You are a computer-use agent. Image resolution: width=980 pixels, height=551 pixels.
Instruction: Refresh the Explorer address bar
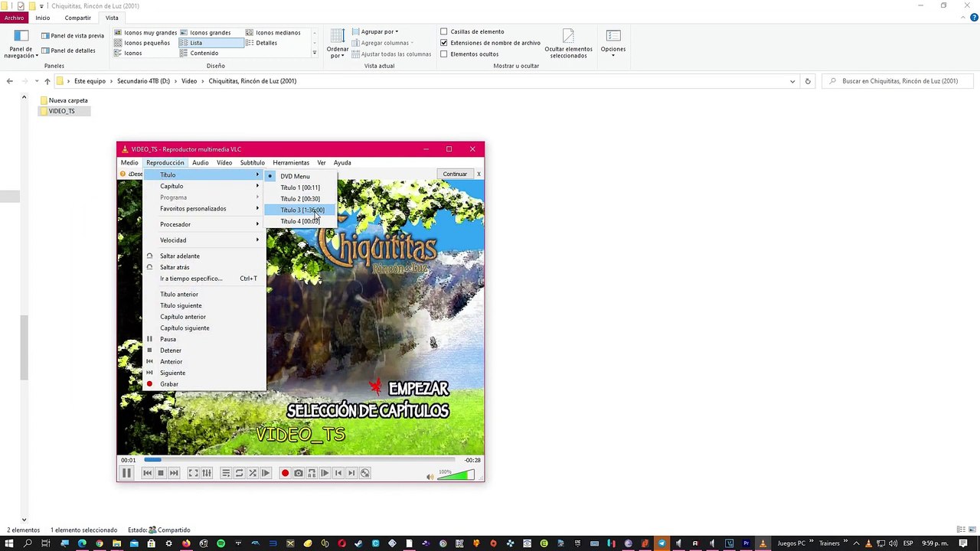(807, 81)
